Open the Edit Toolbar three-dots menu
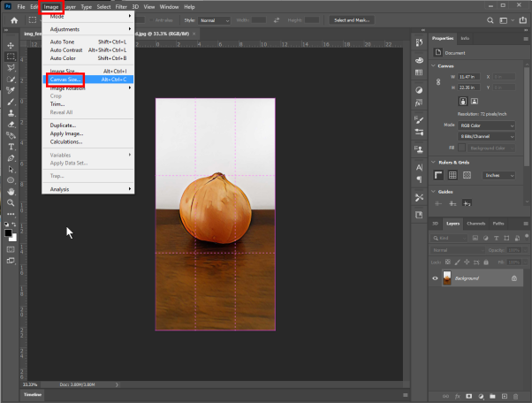The height and width of the screenshot is (403, 532). click(11, 214)
